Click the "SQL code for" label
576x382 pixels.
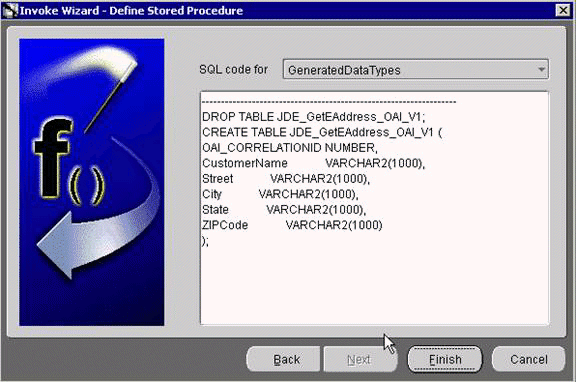tap(233, 69)
